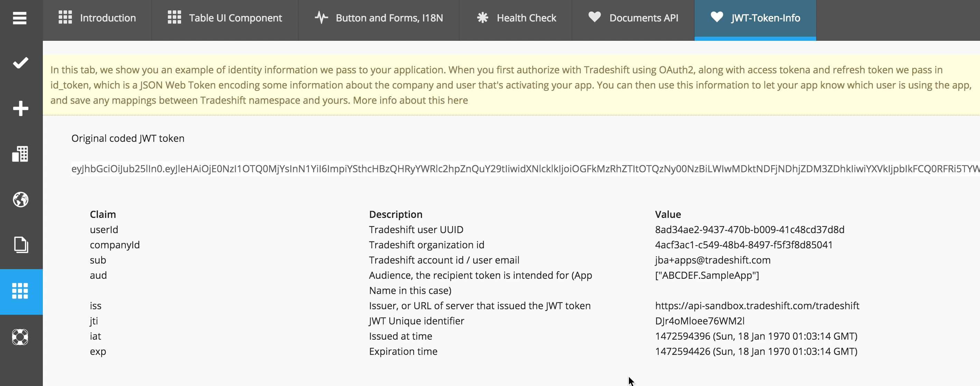
Task: Click 'Issued at time' description
Action: [x=401, y=336]
